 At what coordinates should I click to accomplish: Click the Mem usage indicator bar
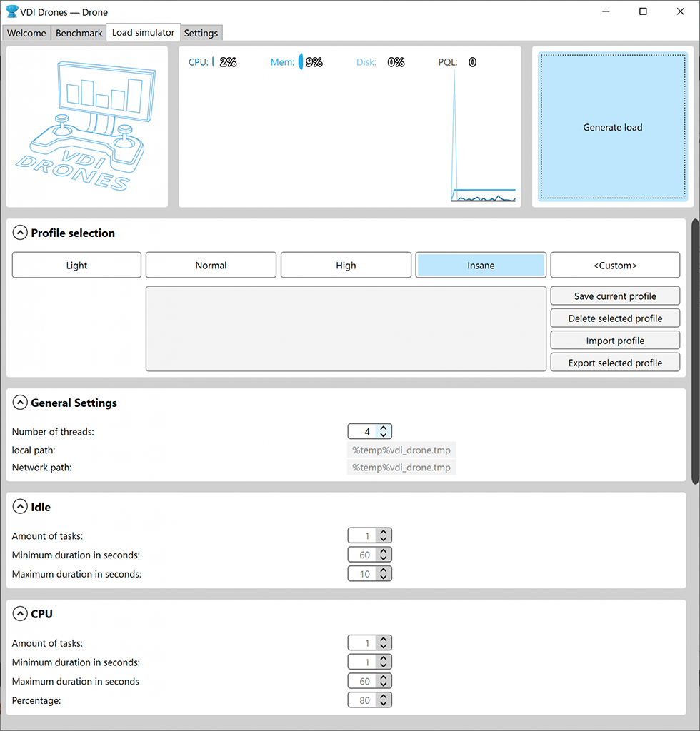point(301,61)
